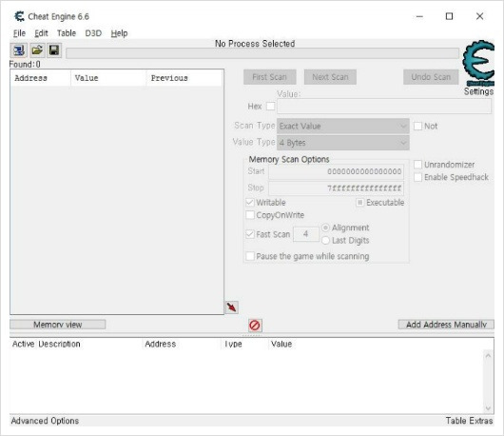Open Settings below the logo
The height and width of the screenshot is (436, 504).
pos(478,91)
